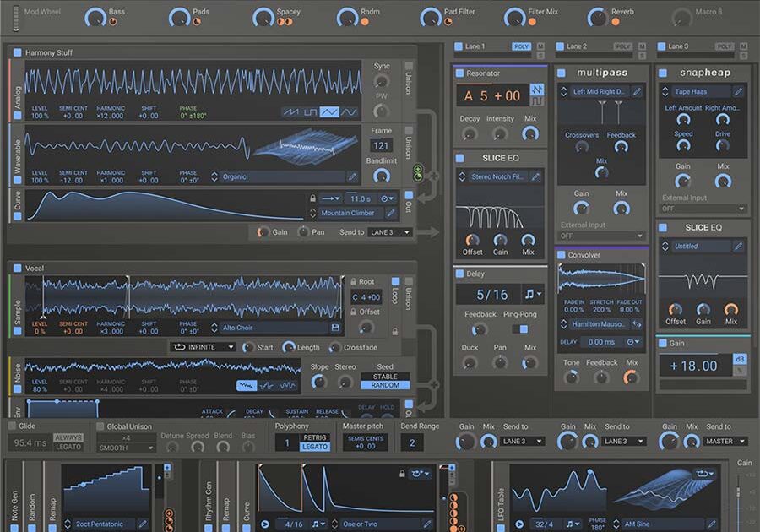Edit the One or Two curve preset
760x532 pixels.
[x=426, y=524]
